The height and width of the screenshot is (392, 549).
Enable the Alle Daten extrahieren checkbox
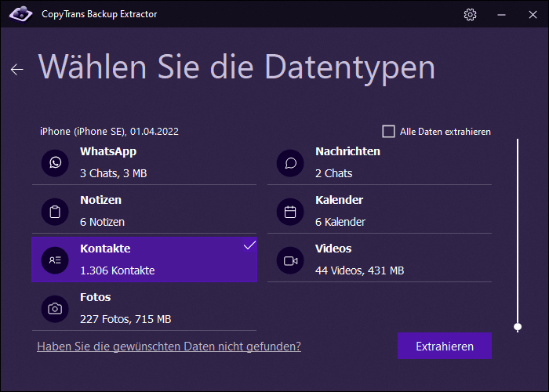click(x=388, y=131)
